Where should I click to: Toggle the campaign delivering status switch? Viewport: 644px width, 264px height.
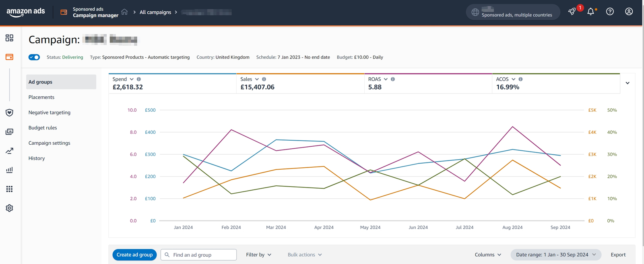(x=34, y=57)
